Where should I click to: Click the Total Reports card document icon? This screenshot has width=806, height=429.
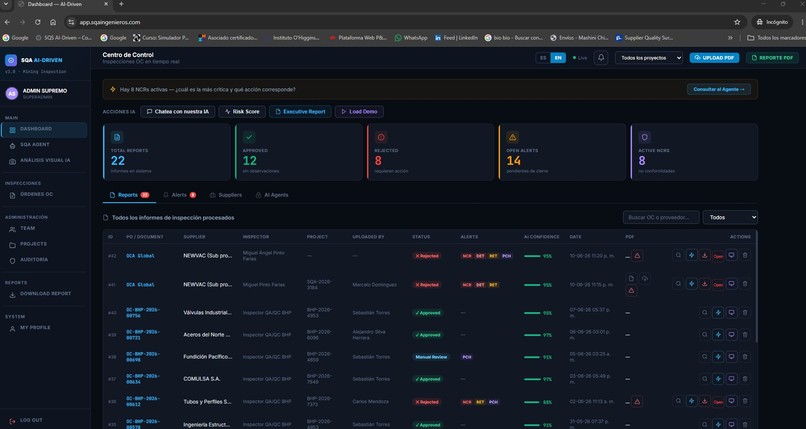(x=117, y=137)
